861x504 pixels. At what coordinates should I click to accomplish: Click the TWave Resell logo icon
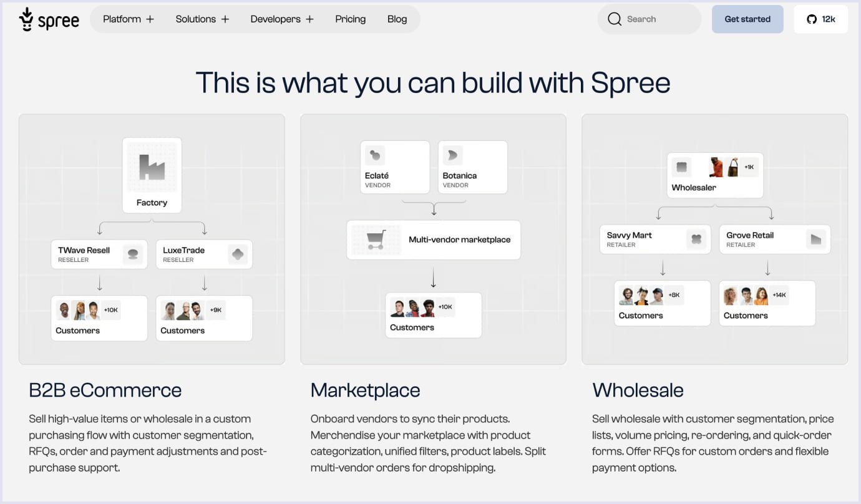coord(133,254)
